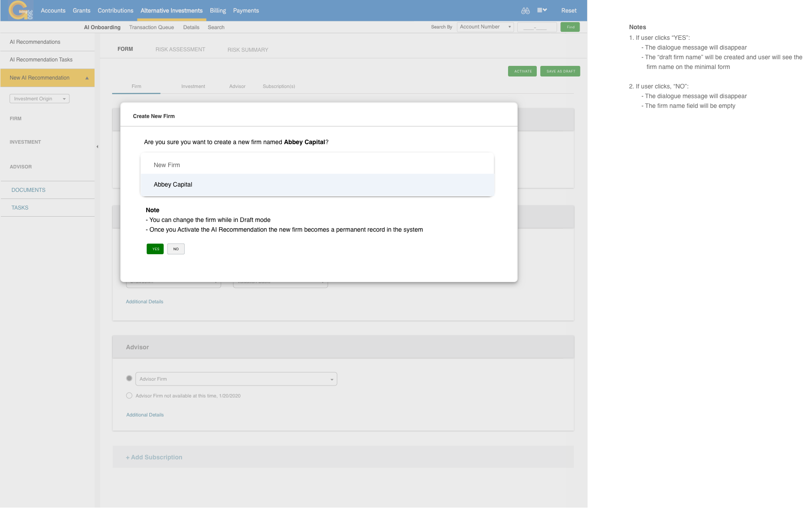Click the binoculars search icon
Viewport: 812px width, 508px height.
525,11
